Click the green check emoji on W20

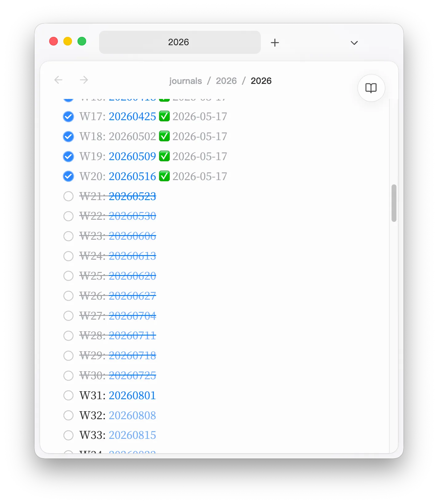[x=164, y=176]
